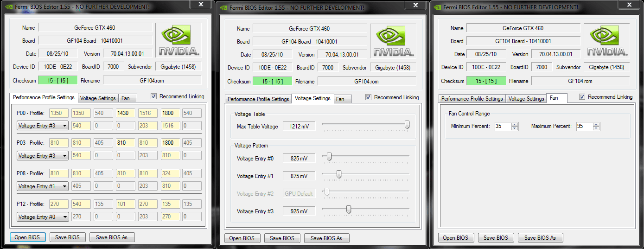The height and width of the screenshot is (249, 644).
Task: Click NVIDIA logo in the Fan window
Action: tap(607, 40)
